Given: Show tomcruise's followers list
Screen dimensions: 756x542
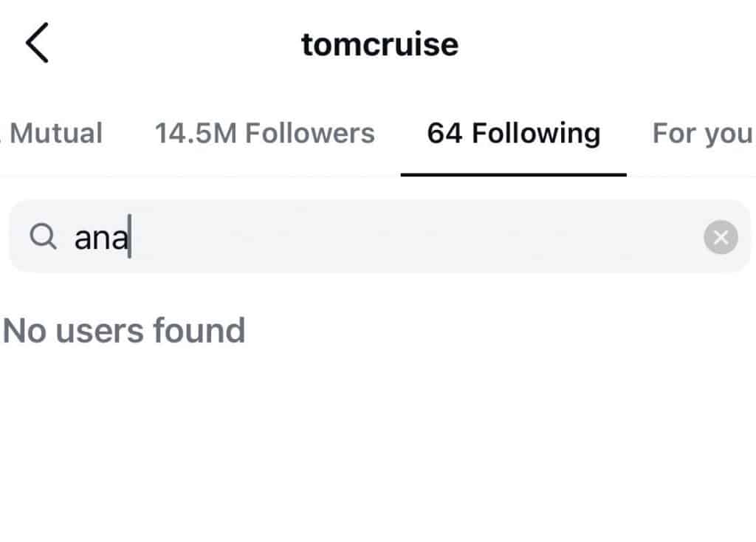Looking at the screenshot, I should click(x=264, y=134).
